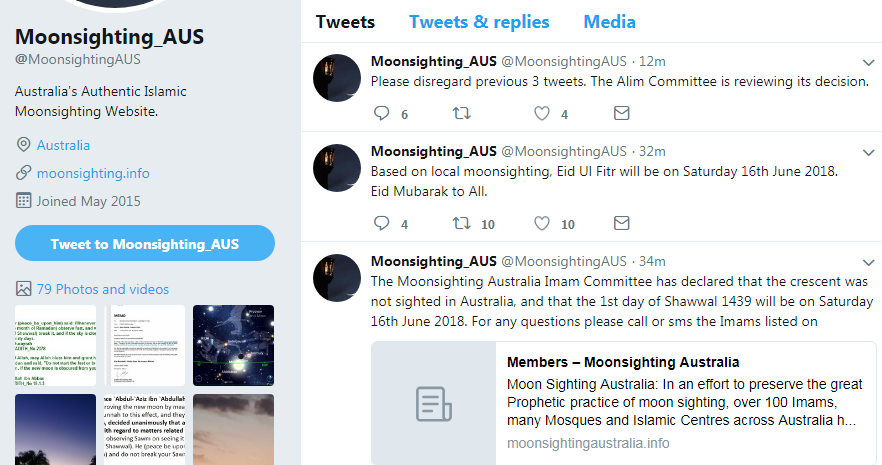The width and height of the screenshot is (882, 465).
Task: Click the Tweet to Moonsighting_AUS button
Action: [x=145, y=244]
